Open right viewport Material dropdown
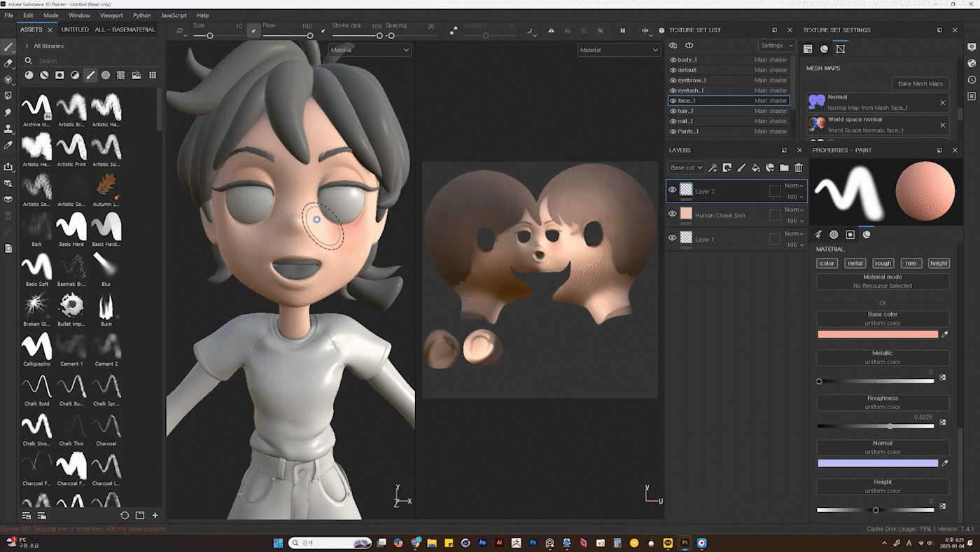This screenshot has height=552, width=980. pyautogui.click(x=619, y=50)
